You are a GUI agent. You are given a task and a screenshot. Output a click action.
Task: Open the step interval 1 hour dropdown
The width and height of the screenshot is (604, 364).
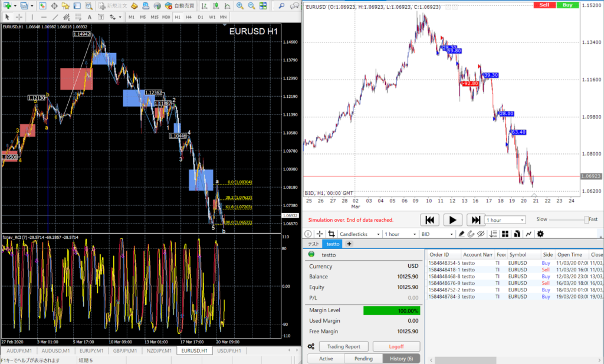(505, 220)
